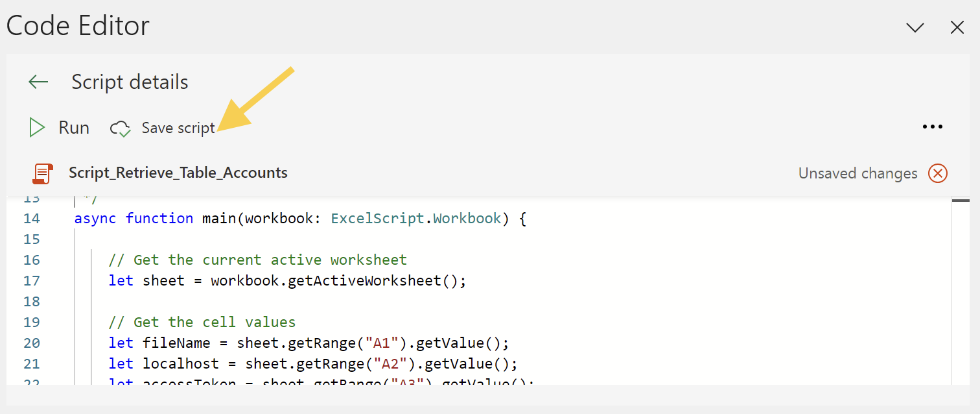Click the red discard unsaved changes icon
Screen dimensions: 980x414
pyautogui.click(x=938, y=173)
